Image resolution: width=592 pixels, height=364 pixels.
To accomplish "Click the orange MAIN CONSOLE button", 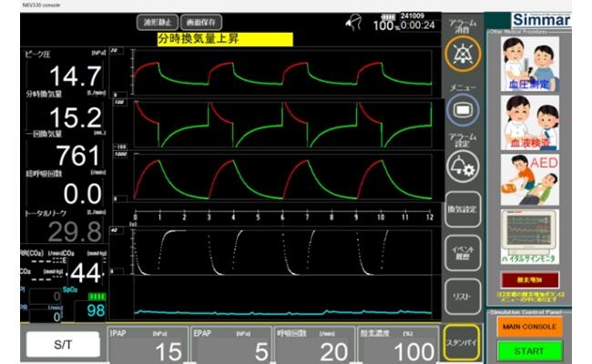I will tap(536, 326).
